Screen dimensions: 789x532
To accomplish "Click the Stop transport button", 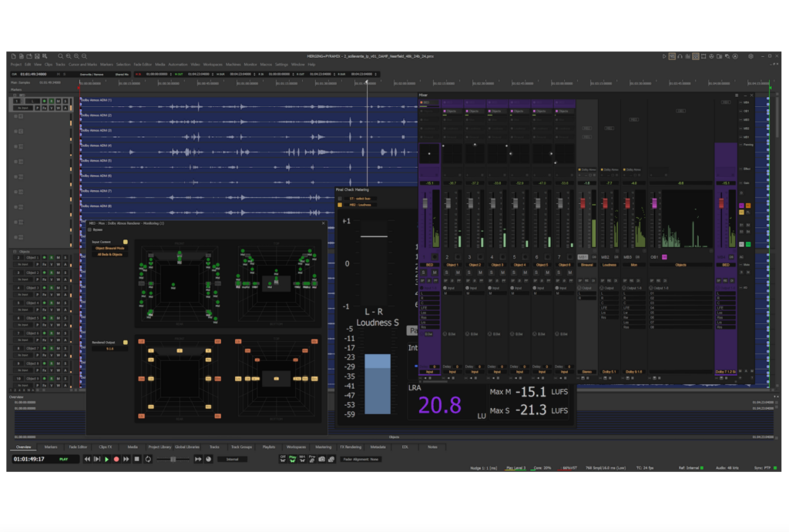I will coord(136,459).
